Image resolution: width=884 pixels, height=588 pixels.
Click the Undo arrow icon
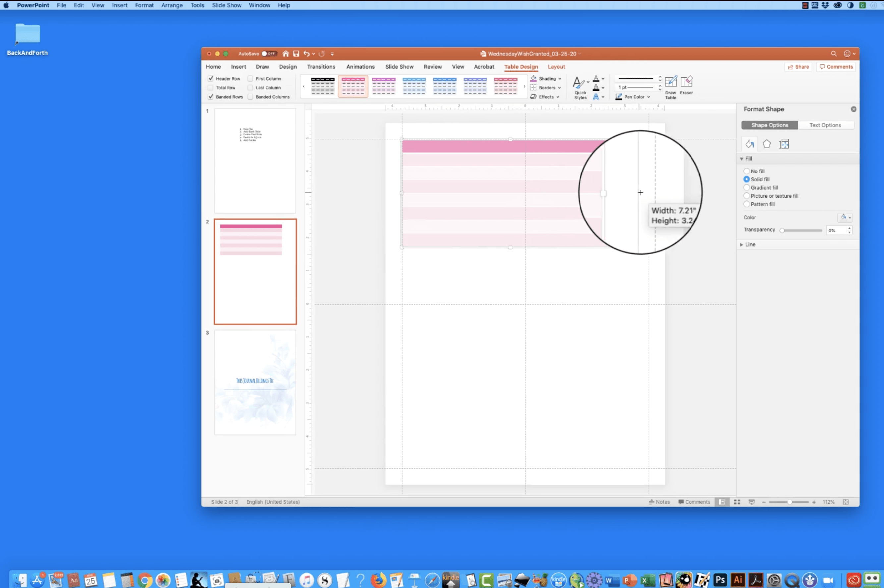(x=306, y=54)
